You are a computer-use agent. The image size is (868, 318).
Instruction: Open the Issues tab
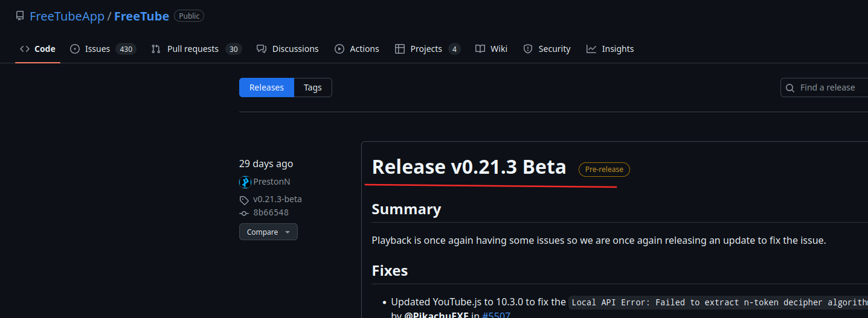pyautogui.click(x=103, y=49)
